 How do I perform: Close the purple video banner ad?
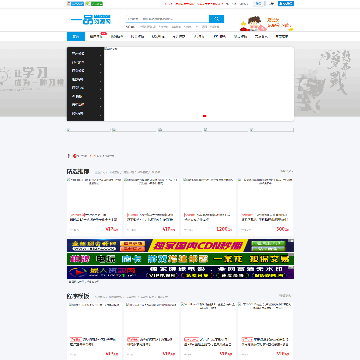click(292, 268)
